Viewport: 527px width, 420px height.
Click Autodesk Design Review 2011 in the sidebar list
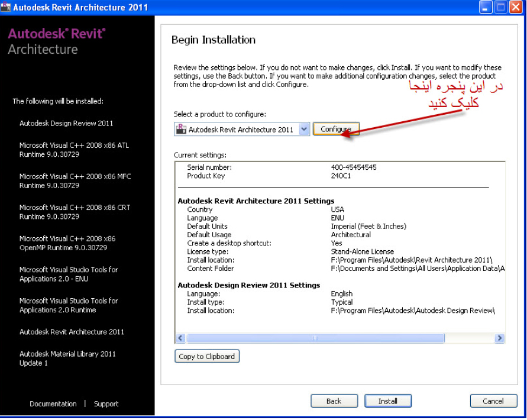point(66,124)
